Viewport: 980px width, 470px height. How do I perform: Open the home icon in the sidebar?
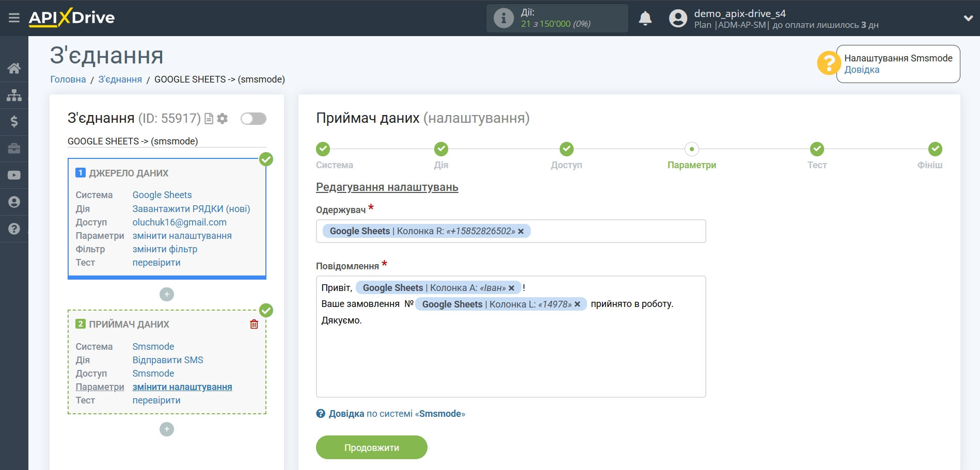(14, 68)
